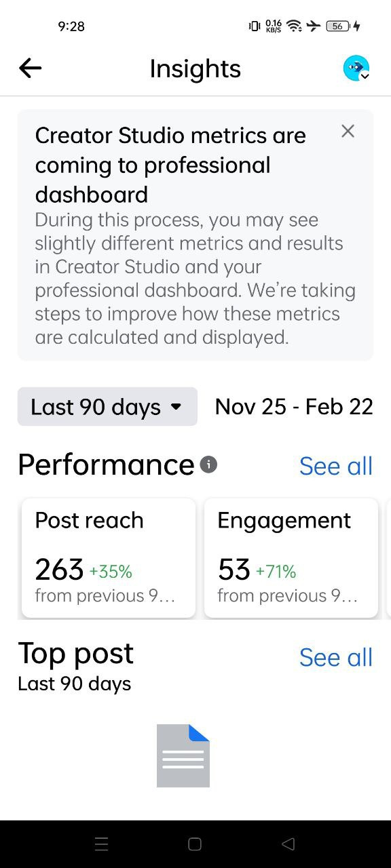Image resolution: width=391 pixels, height=868 pixels.
Task: Tap the small chevron on profile avatar
Action: (365, 76)
